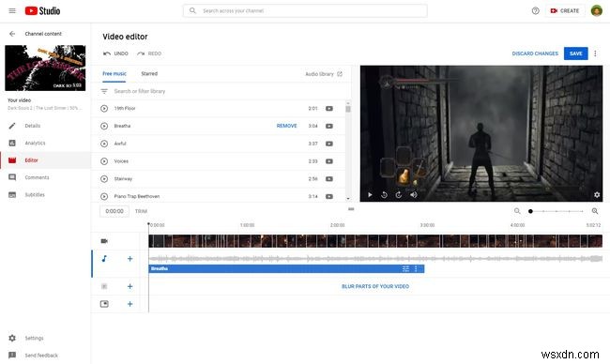Adjust the timeline zoom slider
Image resolution: width=610 pixels, height=364 pixels.
pos(557,211)
